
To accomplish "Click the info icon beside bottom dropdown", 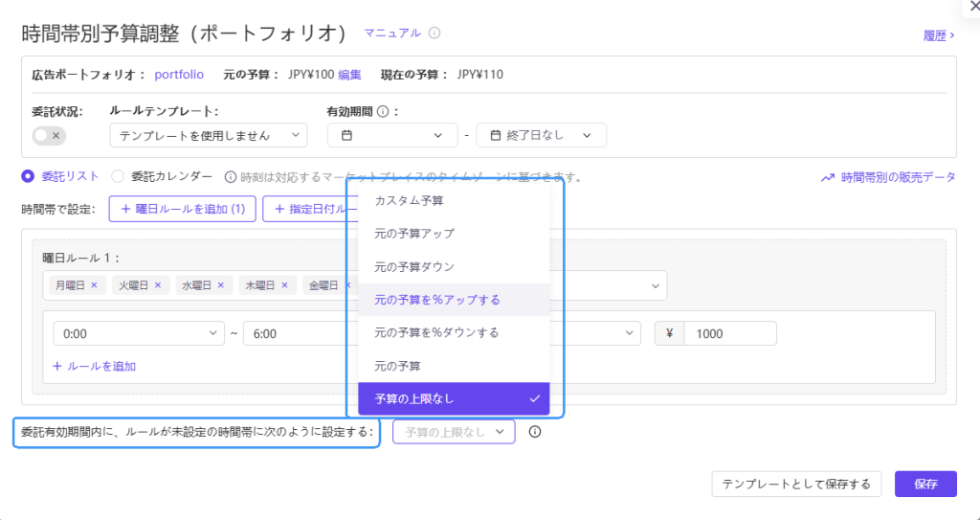I will pos(534,432).
